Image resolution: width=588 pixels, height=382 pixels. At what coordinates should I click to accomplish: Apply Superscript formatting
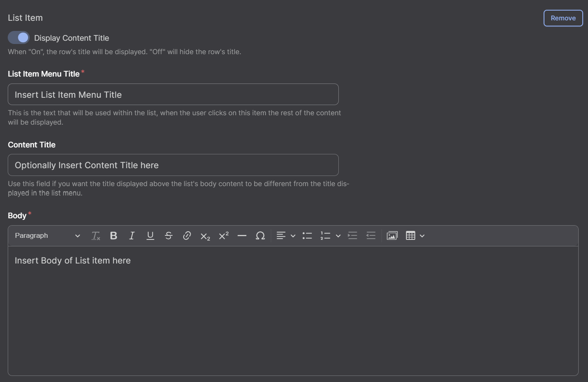[224, 236]
